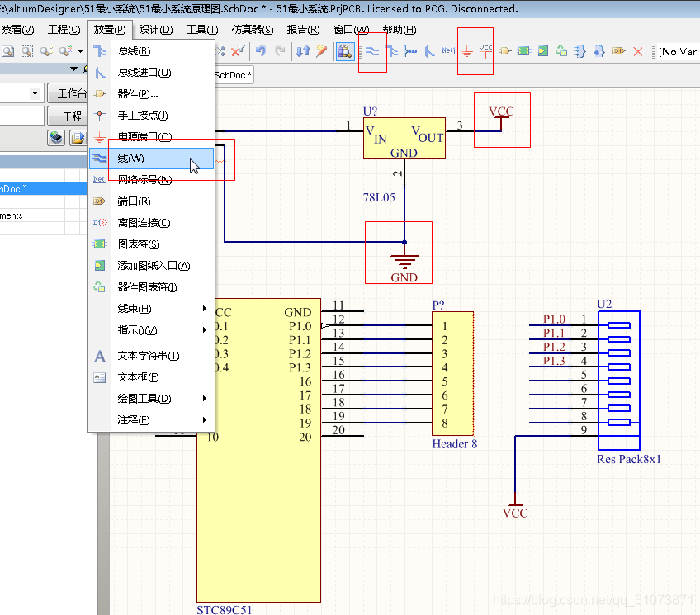Click the Place Part toolbar icon
Screen dimensions: 700x615
[x=504, y=51]
